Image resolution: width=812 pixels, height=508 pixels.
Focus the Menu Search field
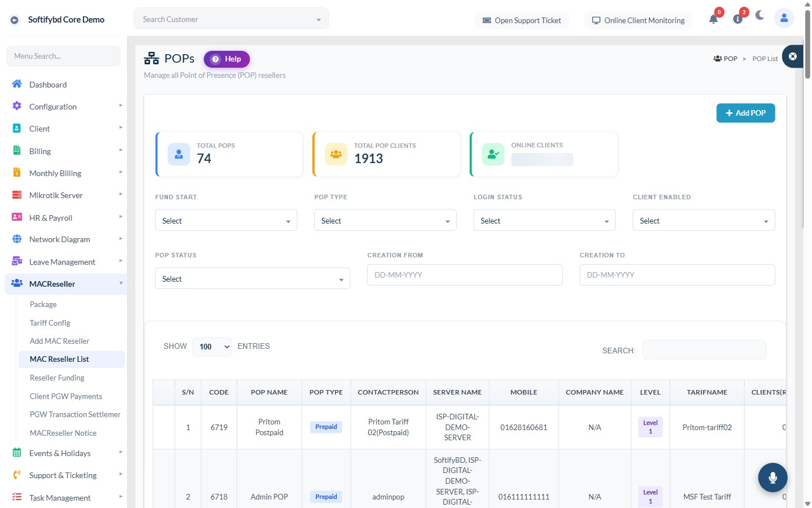pyautogui.click(x=63, y=56)
